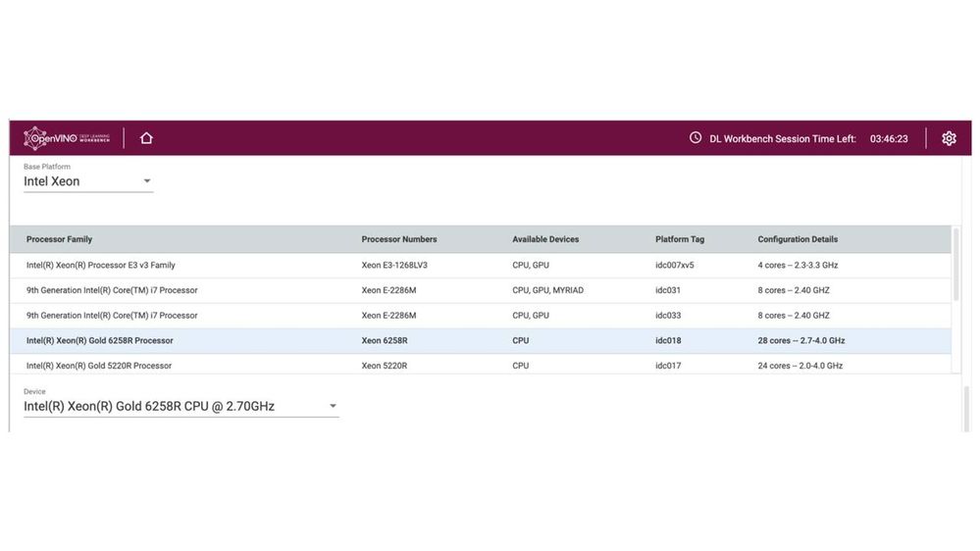Click the 24 cores – 2.0-4.0 GHz cell

[800, 366]
